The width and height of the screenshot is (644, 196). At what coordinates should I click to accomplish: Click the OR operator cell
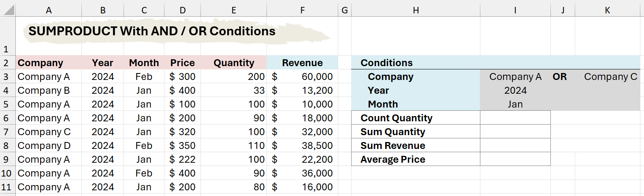click(x=559, y=77)
